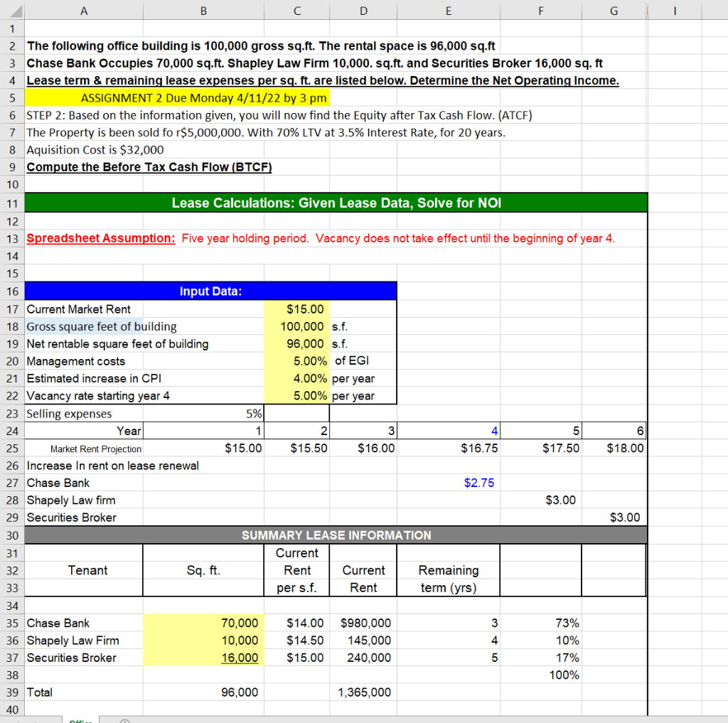Select column C header

click(x=296, y=10)
